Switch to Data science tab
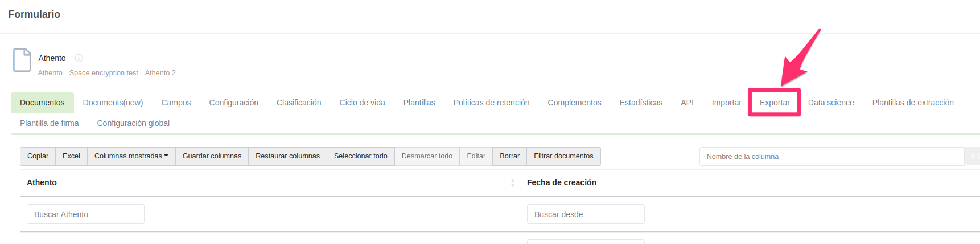The height and width of the screenshot is (244, 980). pyautogui.click(x=830, y=103)
